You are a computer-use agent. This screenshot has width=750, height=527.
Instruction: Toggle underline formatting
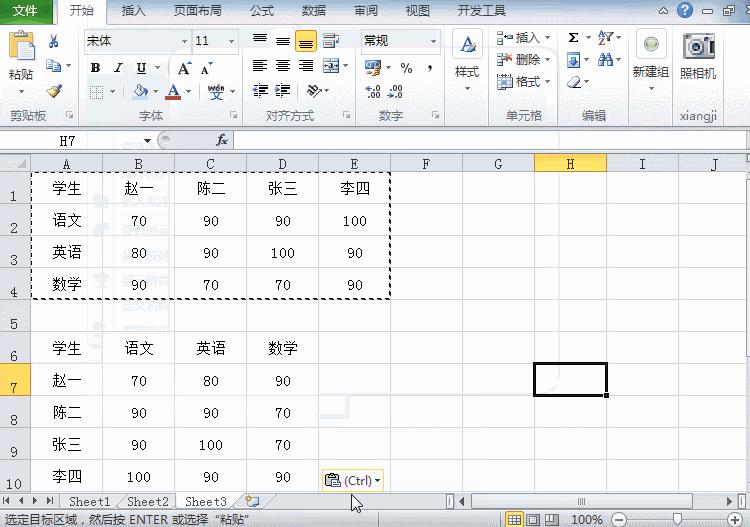[x=141, y=68]
